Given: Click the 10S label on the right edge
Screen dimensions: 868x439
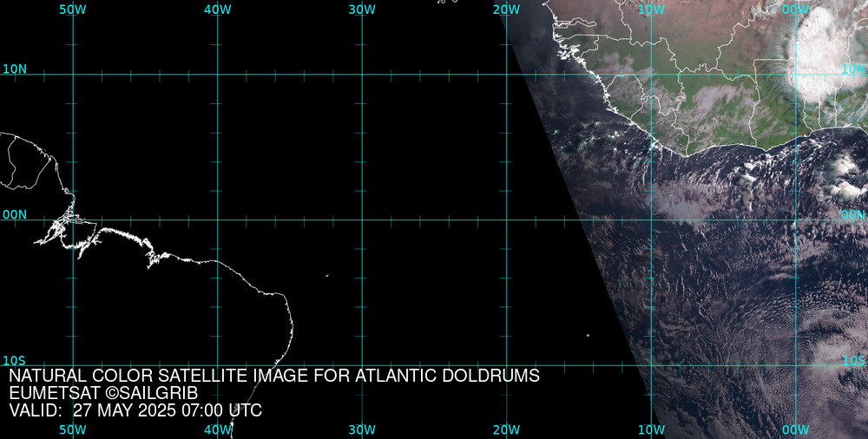Looking at the screenshot, I should (x=853, y=361).
